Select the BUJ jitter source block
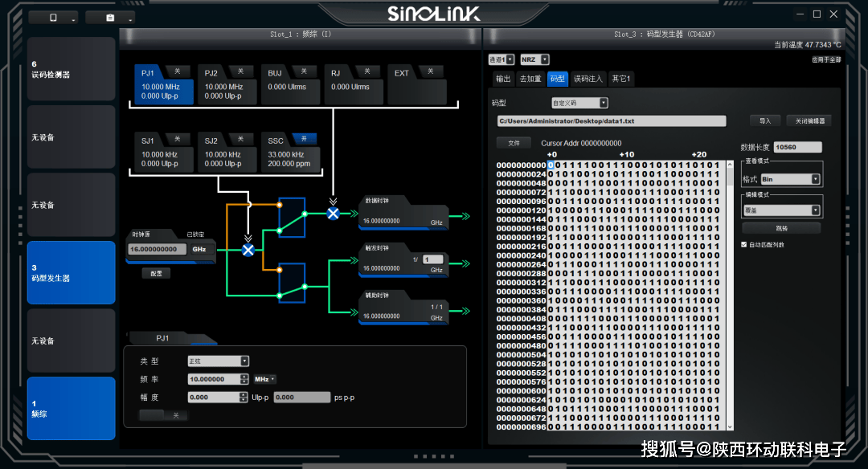The width and height of the screenshot is (868, 469). click(291, 86)
